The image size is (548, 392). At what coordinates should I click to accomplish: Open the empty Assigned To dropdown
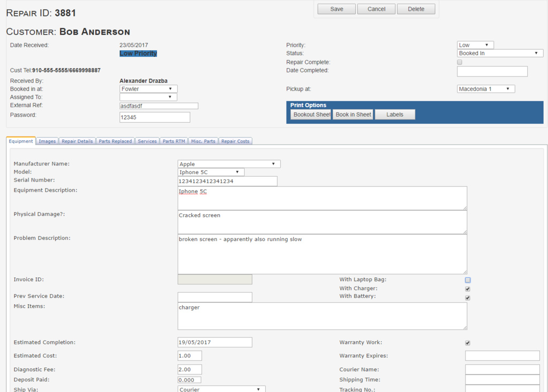tap(148, 97)
